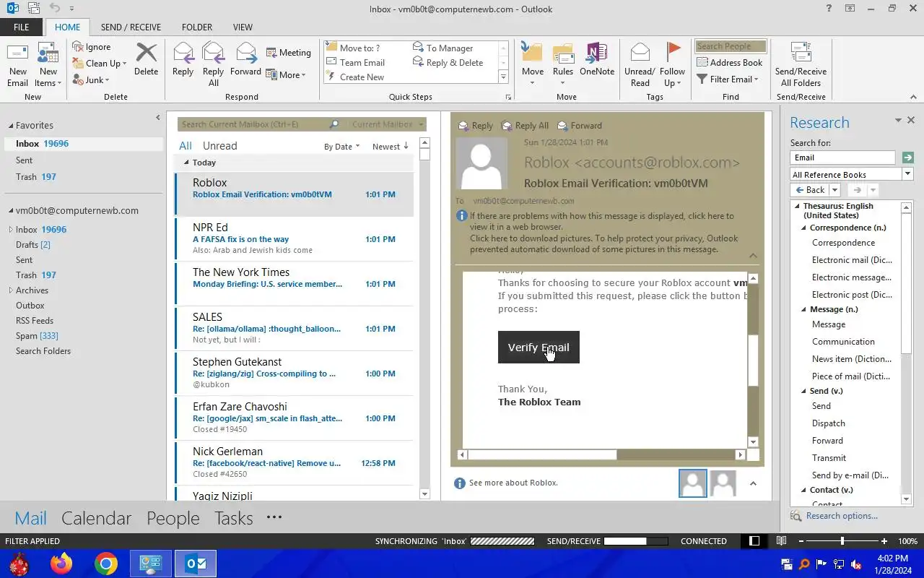
Task: Click the Research start searching arrow
Action: (x=907, y=158)
